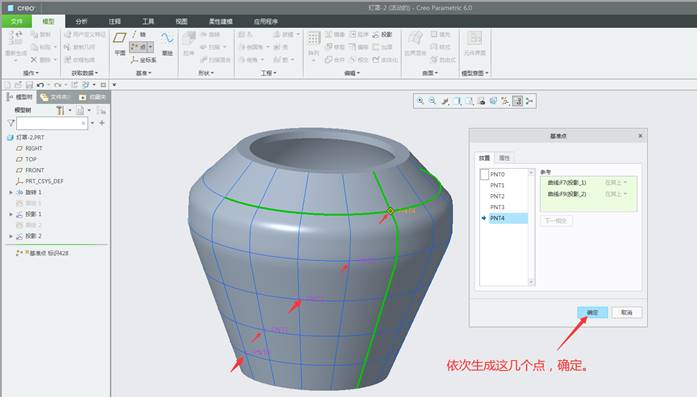This screenshot has height=397, width=697.
Task: Open model tree show options icon
Action: [80, 110]
